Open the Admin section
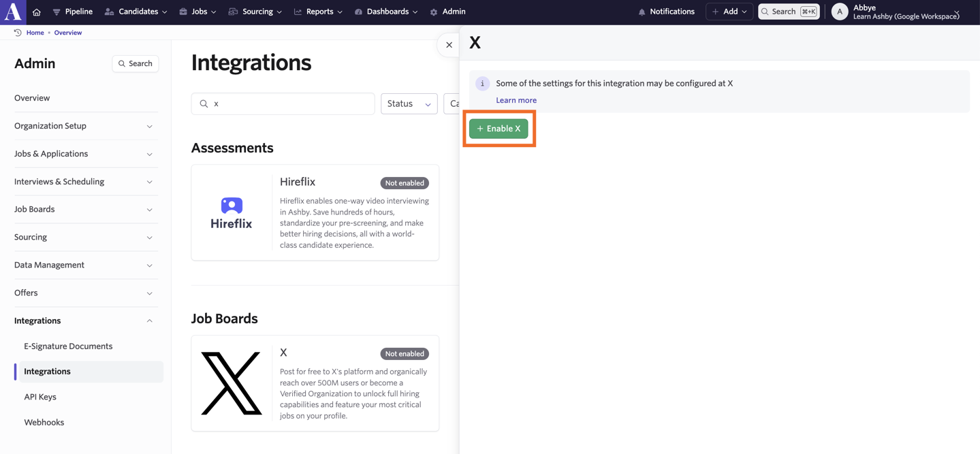The image size is (980, 454). tap(447, 12)
